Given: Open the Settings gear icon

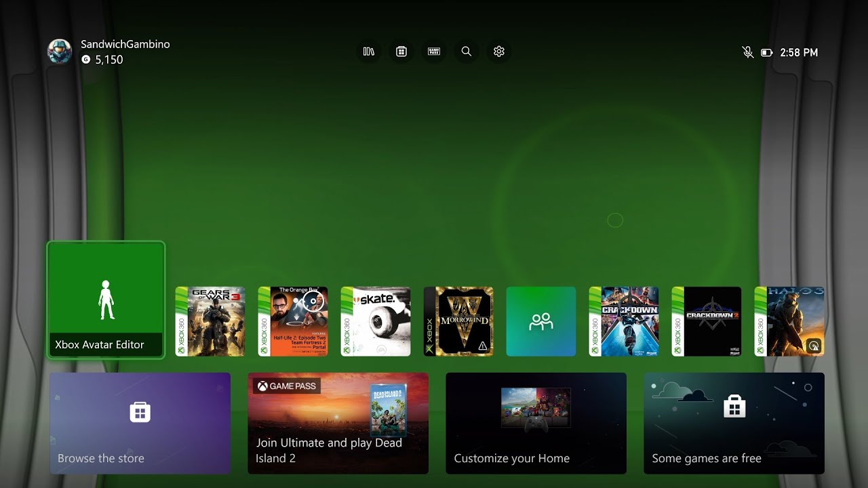Looking at the screenshot, I should [x=499, y=52].
